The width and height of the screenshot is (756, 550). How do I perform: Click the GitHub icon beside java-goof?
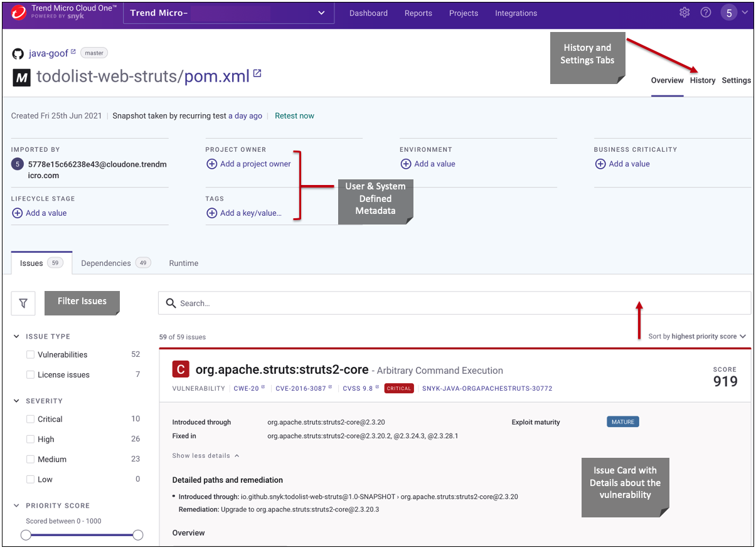(x=18, y=54)
